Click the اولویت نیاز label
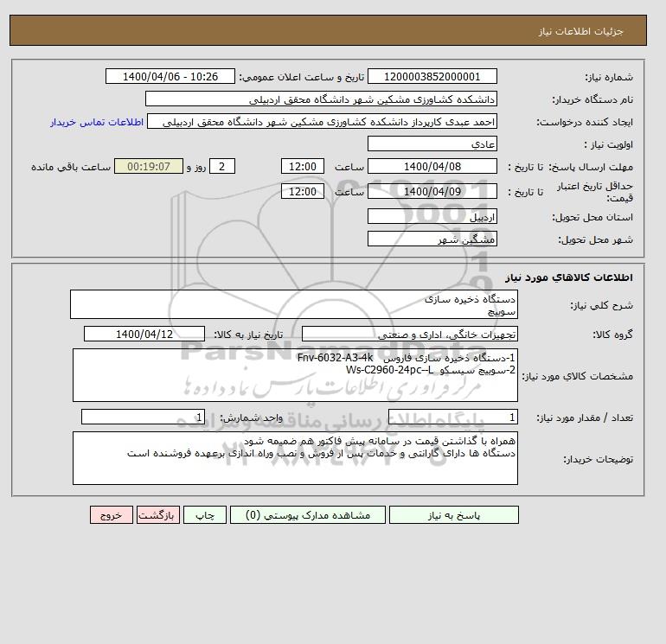The width and height of the screenshot is (666, 644). tap(609, 144)
